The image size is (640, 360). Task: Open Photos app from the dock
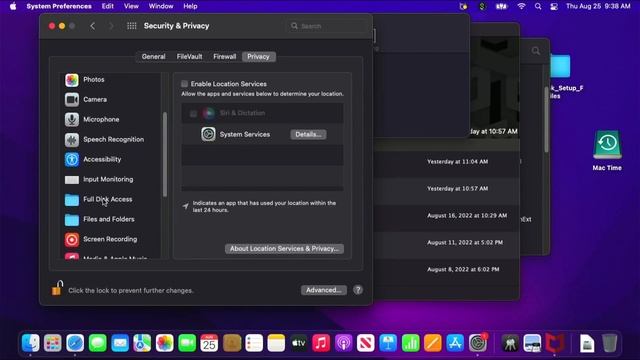(x=164, y=343)
